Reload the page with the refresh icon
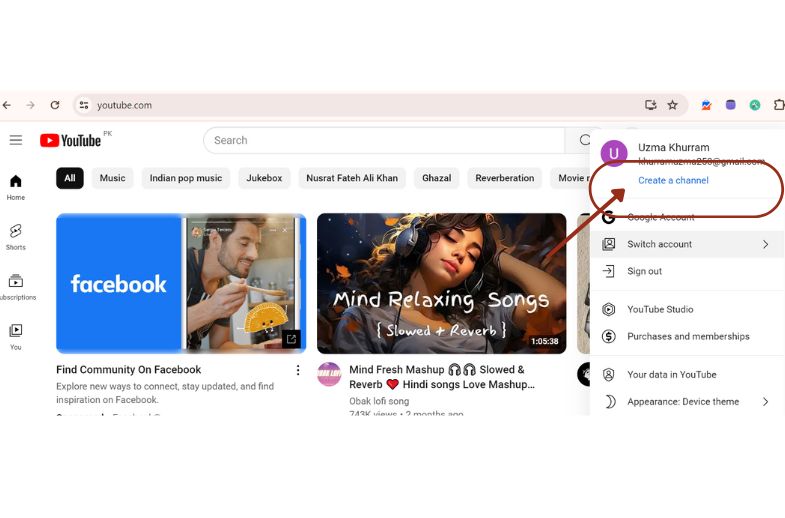The width and height of the screenshot is (785, 518). (x=55, y=105)
